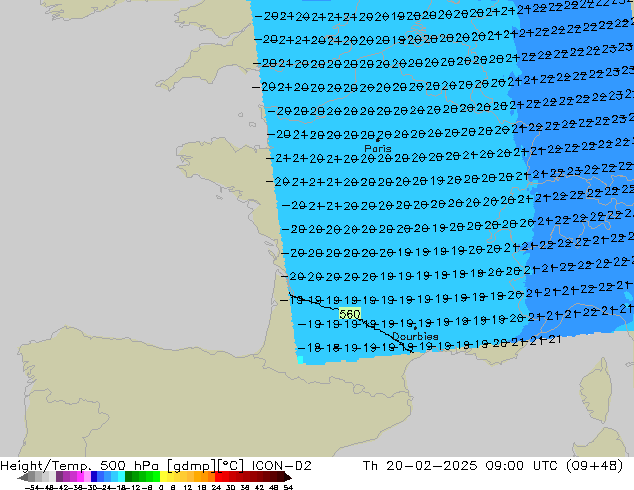Viewport: 634px width, 490px height.
Task: Click the 54 scale value
Action: 288,487
